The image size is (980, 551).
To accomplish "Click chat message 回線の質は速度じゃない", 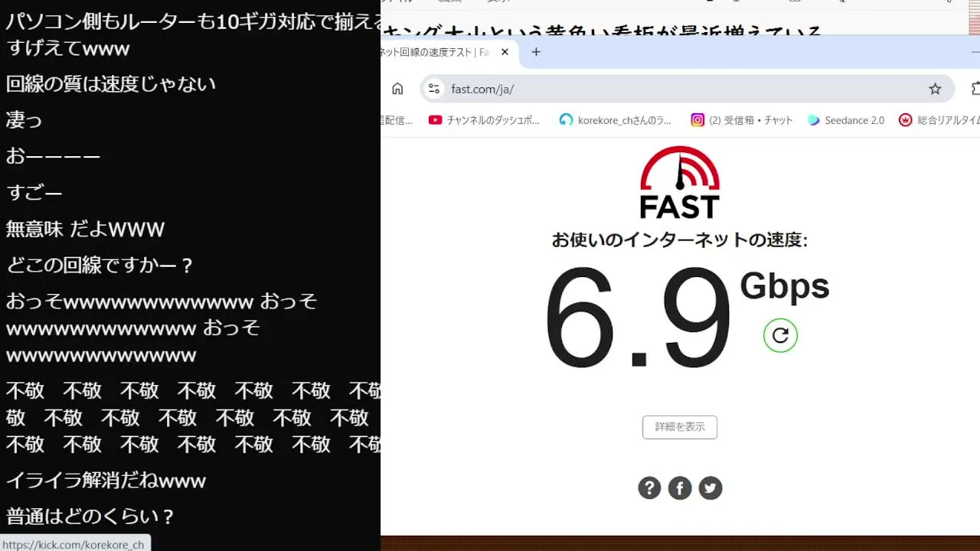I will point(111,83).
